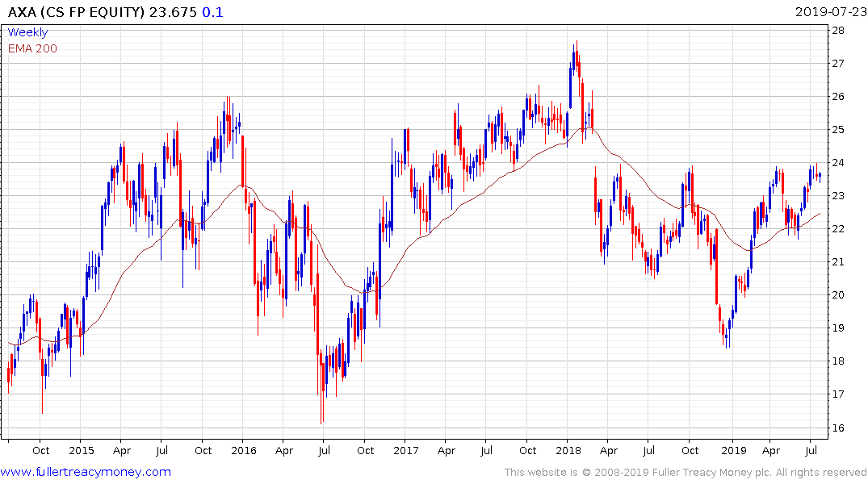
Task: Click the '19' price axis label
Action: pos(838,328)
